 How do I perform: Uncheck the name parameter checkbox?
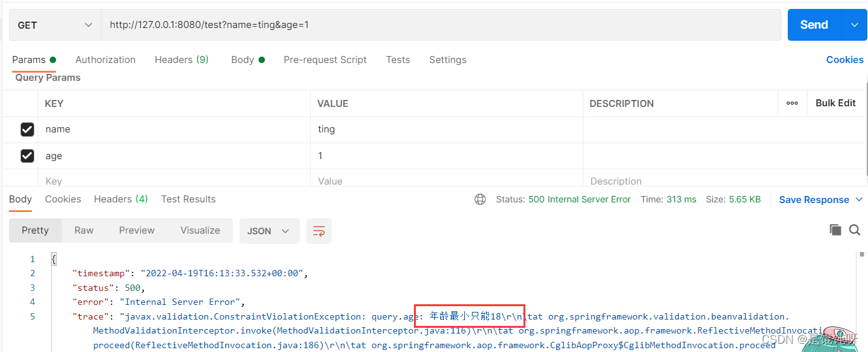(x=27, y=129)
